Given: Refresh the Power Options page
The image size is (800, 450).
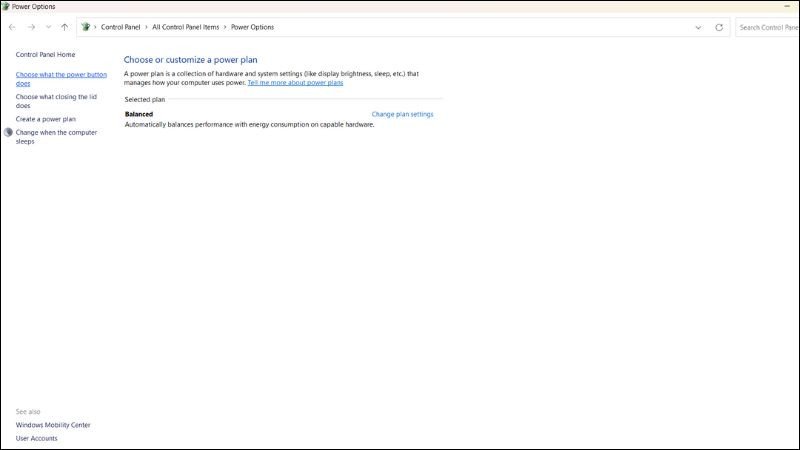Looking at the screenshot, I should point(718,27).
